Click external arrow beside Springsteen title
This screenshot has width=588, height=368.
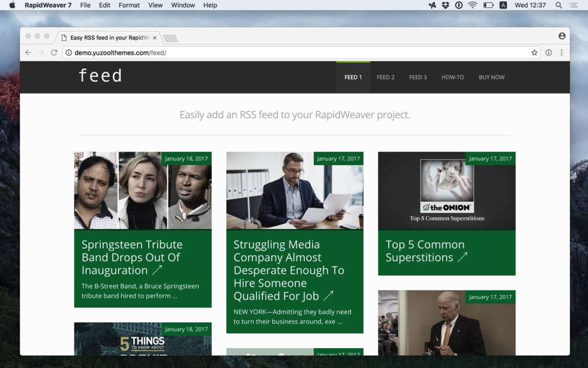tap(157, 270)
